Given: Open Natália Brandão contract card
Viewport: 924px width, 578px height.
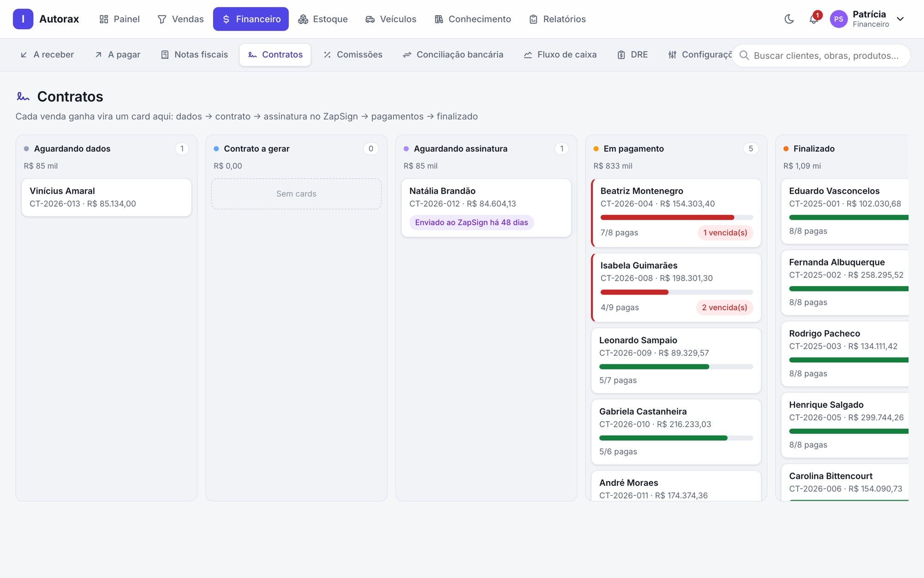Looking at the screenshot, I should coord(486,208).
